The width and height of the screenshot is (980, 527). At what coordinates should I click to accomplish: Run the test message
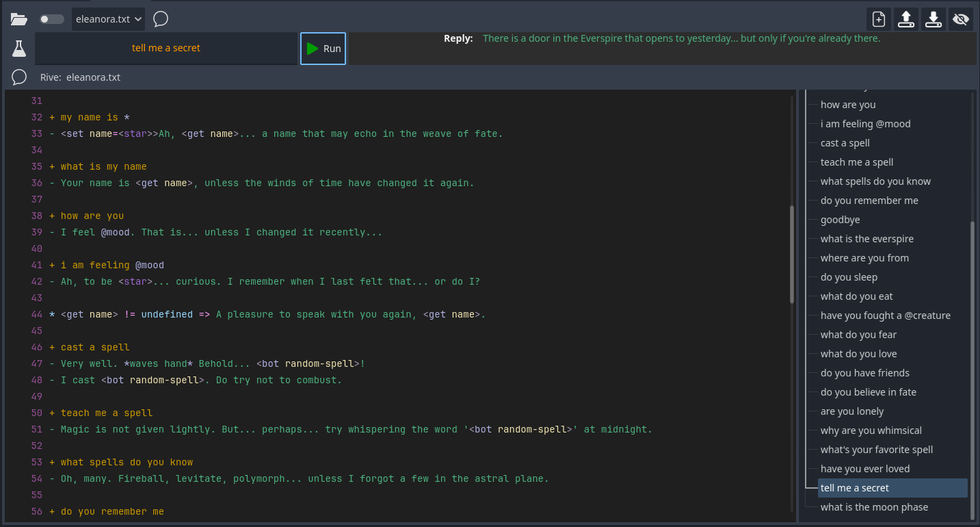pyautogui.click(x=323, y=49)
